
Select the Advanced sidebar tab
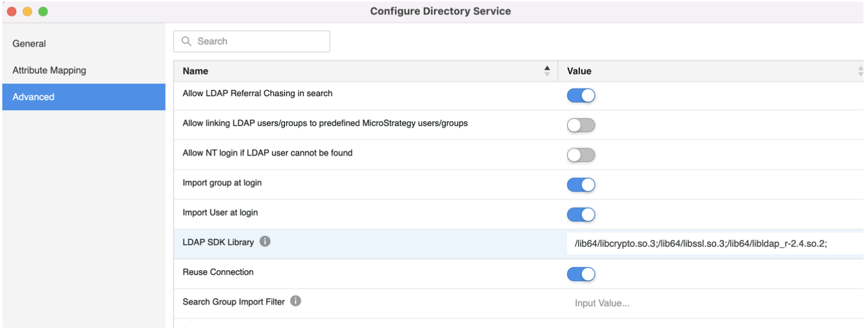(33, 96)
